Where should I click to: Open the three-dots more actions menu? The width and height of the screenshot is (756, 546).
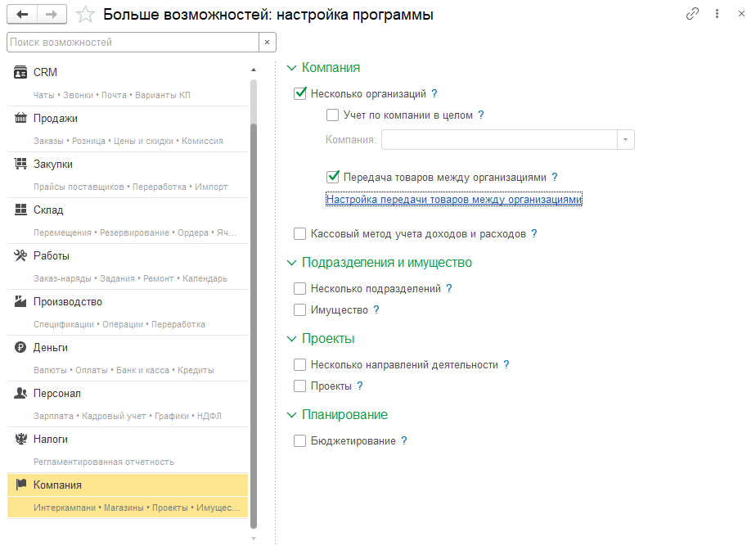[717, 14]
